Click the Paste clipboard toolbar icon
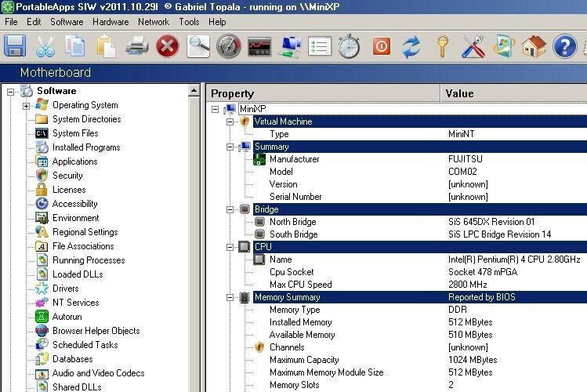 point(106,46)
